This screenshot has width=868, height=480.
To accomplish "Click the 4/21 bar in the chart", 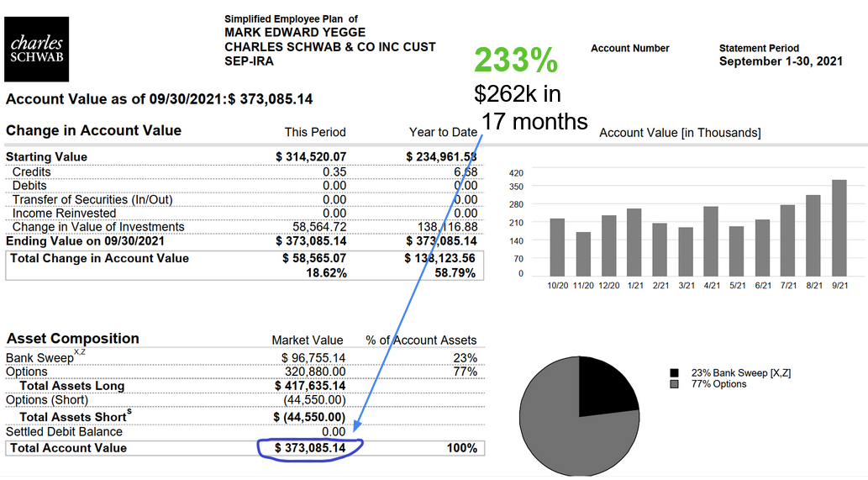I will tap(711, 241).
